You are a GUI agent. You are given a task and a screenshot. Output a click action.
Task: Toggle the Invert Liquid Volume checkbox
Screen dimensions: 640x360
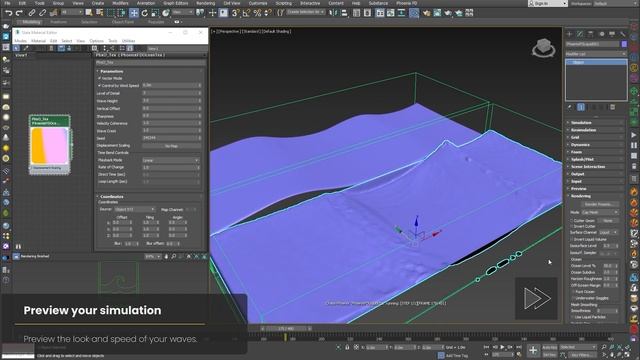coord(572,239)
